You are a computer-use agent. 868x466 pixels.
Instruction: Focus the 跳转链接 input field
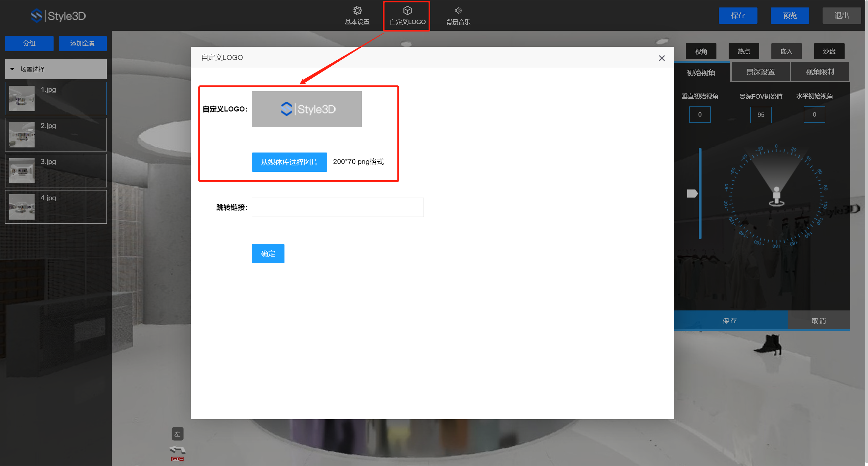click(338, 207)
